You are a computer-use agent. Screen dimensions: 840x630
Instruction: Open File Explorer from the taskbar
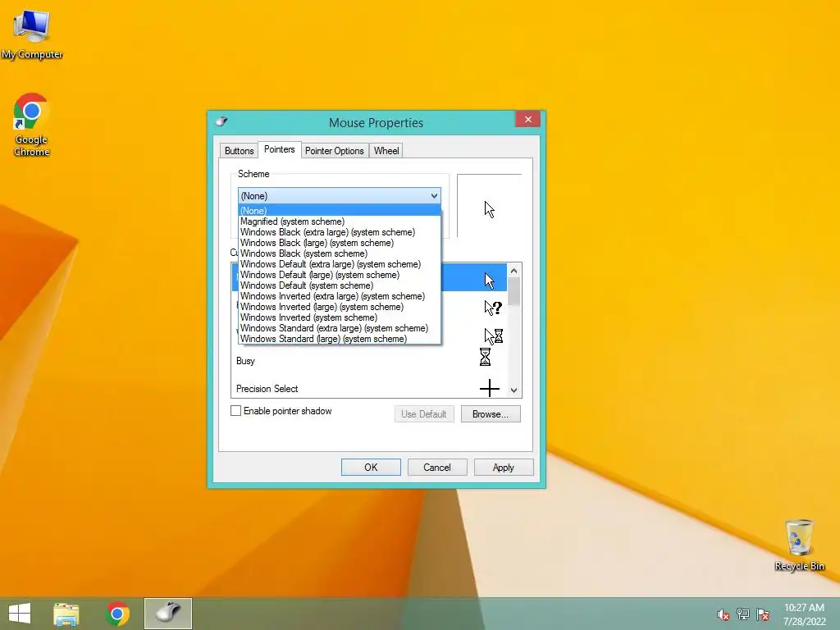(x=66, y=614)
